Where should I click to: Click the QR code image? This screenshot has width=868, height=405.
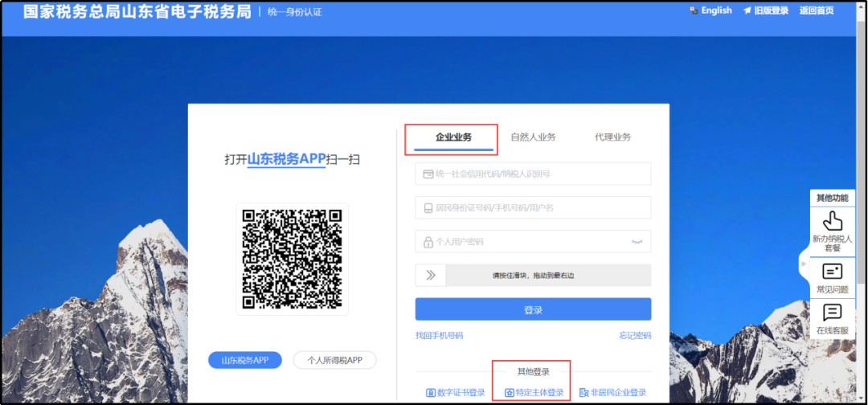(x=293, y=259)
